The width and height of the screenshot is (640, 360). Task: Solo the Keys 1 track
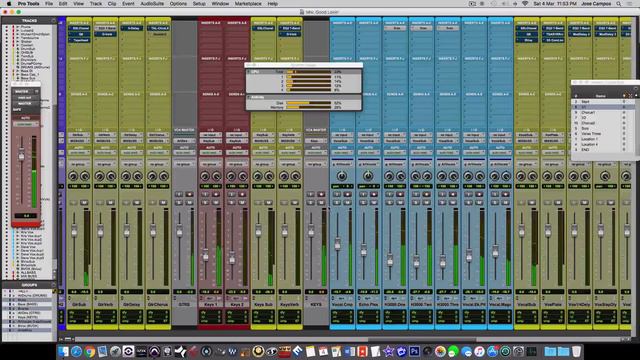click(205, 202)
